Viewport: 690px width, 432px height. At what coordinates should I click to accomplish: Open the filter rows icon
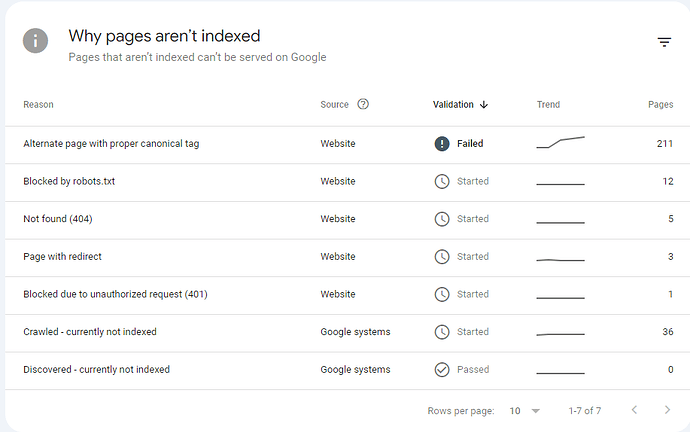click(x=664, y=42)
